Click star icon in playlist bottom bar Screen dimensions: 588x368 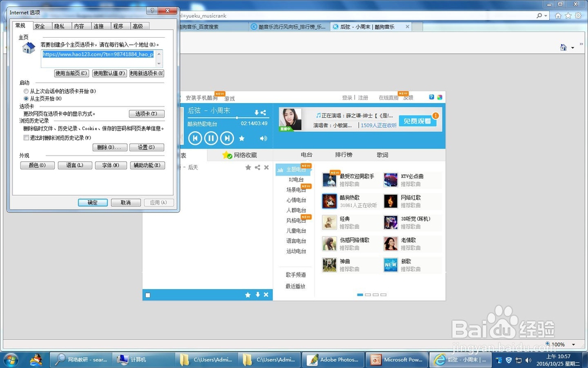click(248, 295)
